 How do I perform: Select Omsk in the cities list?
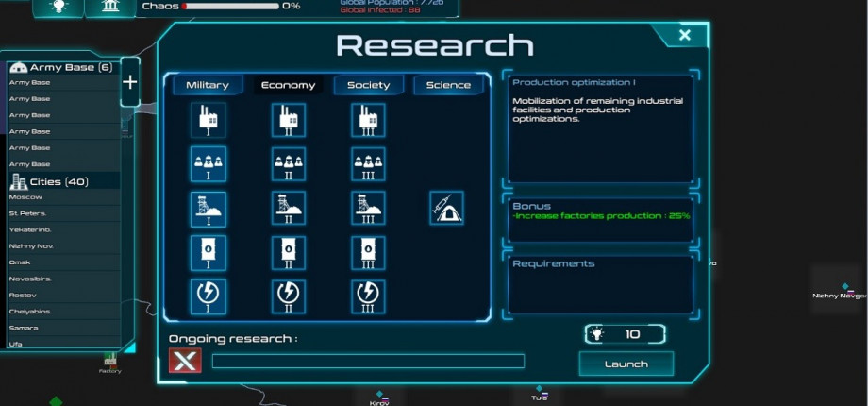[x=64, y=262]
